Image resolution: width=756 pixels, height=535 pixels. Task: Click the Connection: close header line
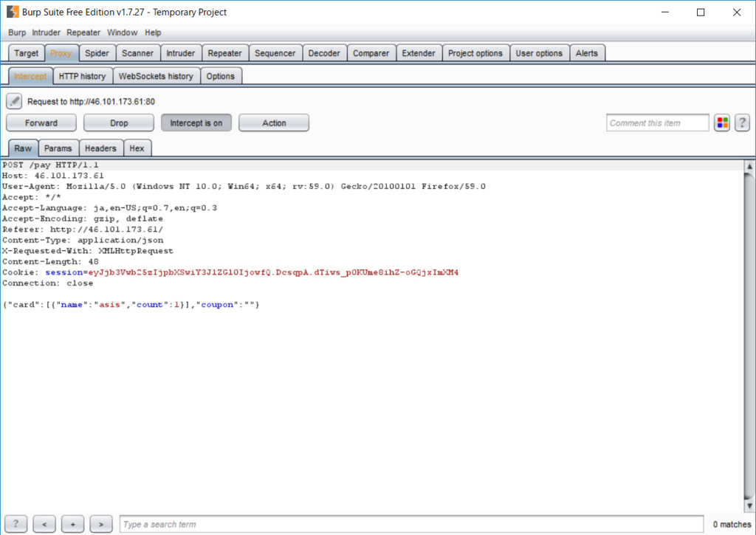click(x=47, y=283)
